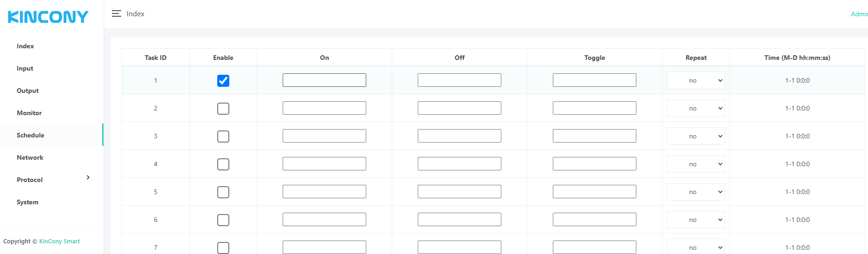Click the time value for task 1
This screenshot has width=868, height=254.
click(x=797, y=81)
